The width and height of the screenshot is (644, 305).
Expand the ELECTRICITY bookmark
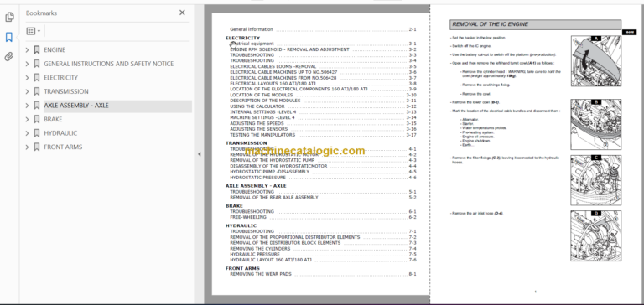click(x=27, y=78)
